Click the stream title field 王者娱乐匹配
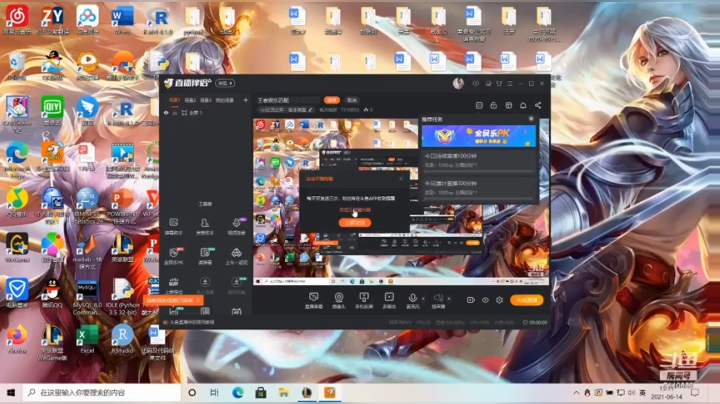This screenshot has width=720, height=404. pos(288,100)
